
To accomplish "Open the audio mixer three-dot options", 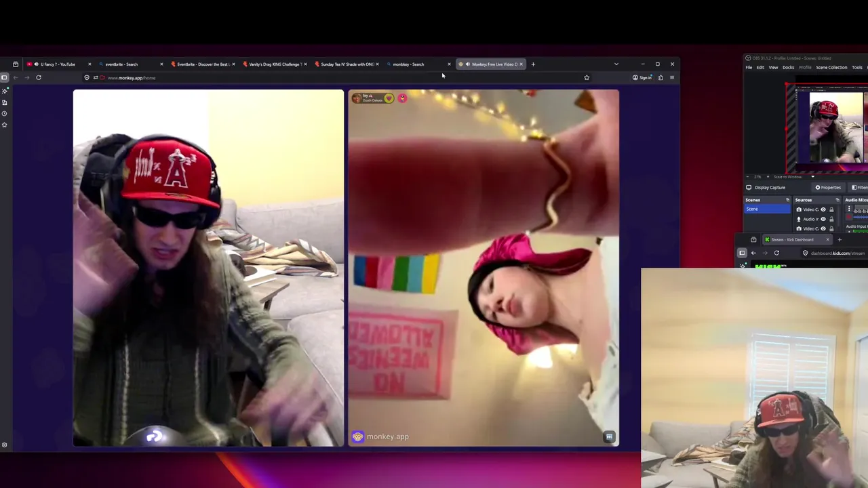I will 848,209.
